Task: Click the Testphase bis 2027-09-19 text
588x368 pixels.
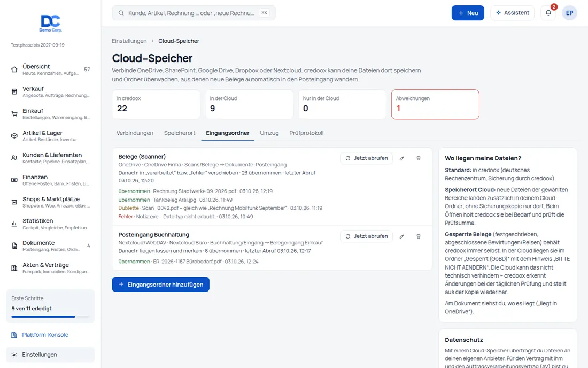Action: click(37, 45)
